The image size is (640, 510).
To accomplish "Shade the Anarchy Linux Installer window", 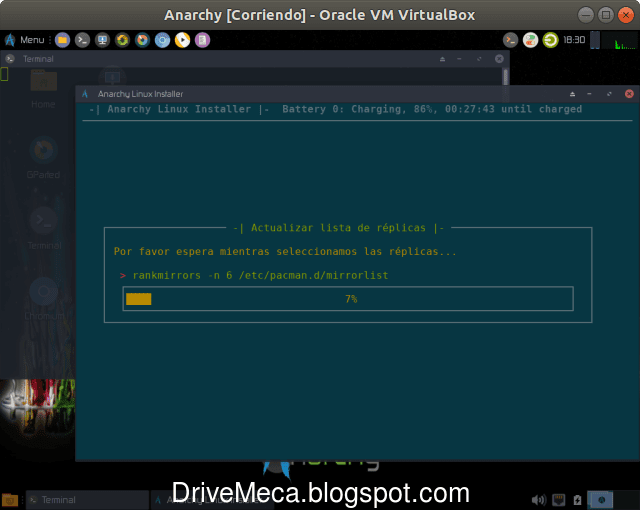I will (572, 94).
